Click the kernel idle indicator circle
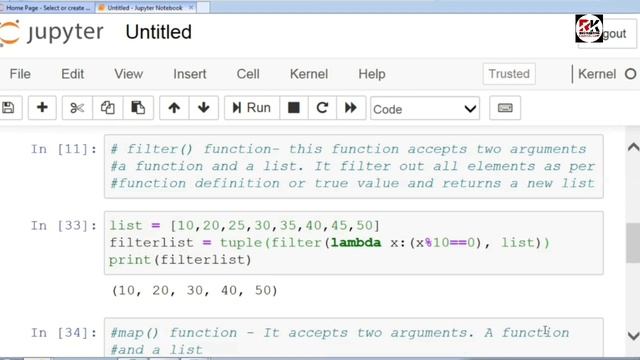The height and width of the screenshot is (360, 640). (631, 74)
